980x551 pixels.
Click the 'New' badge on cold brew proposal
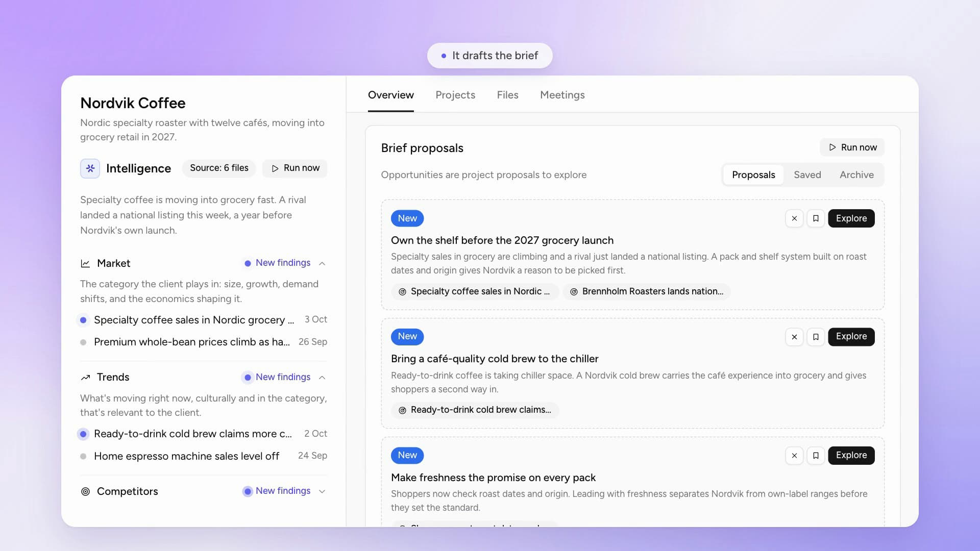click(x=407, y=337)
